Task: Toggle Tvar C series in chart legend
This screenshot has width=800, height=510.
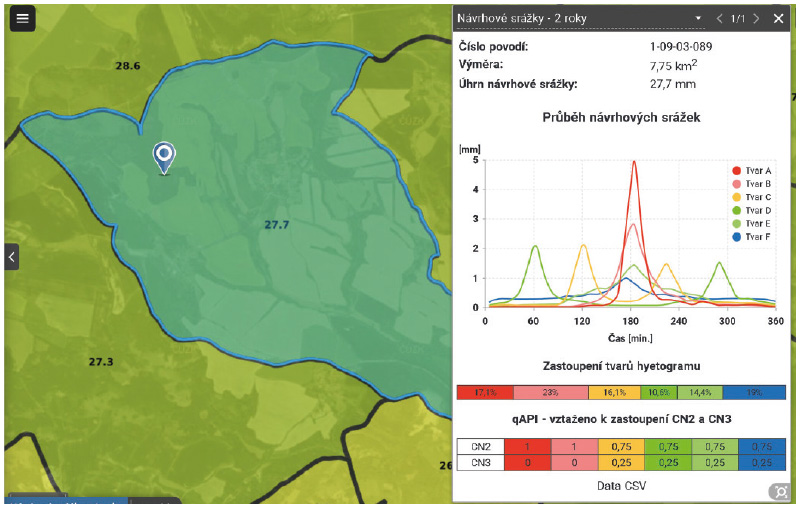Action: pyautogui.click(x=751, y=197)
